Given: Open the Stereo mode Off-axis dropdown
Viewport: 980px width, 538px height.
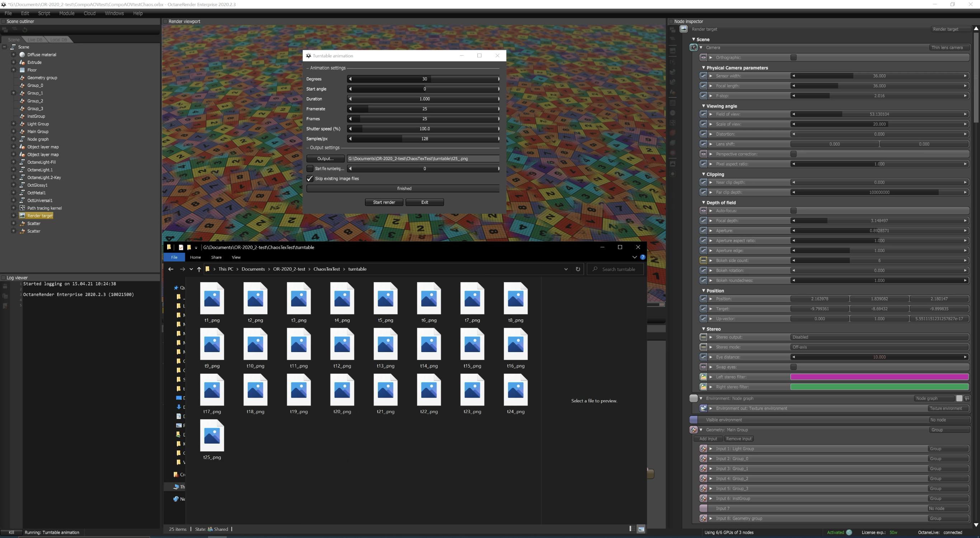Looking at the screenshot, I should coord(879,347).
